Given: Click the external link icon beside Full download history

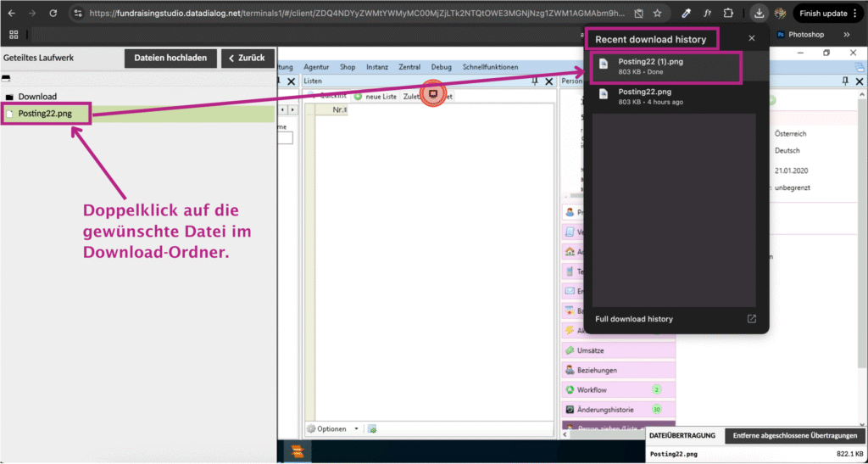Looking at the screenshot, I should pyautogui.click(x=751, y=319).
